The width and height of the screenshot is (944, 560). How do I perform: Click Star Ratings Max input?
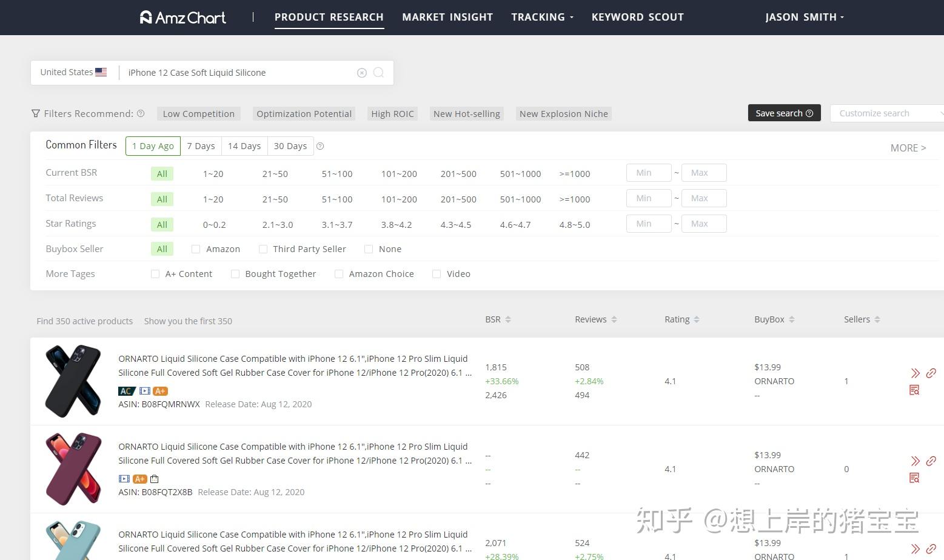(x=704, y=224)
